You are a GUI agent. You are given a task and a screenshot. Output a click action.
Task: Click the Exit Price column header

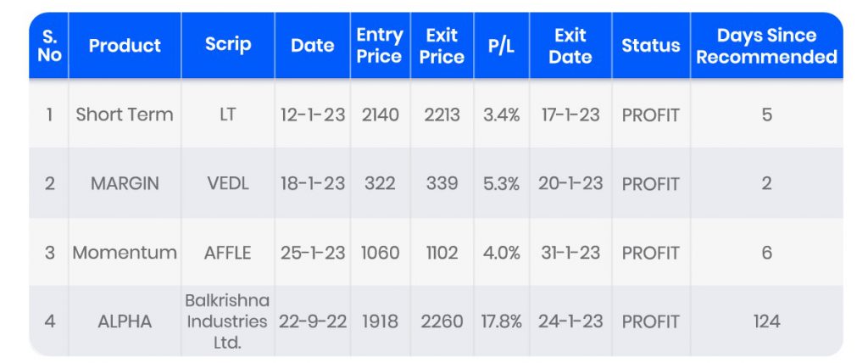pyautogui.click(x=442, y=46)
